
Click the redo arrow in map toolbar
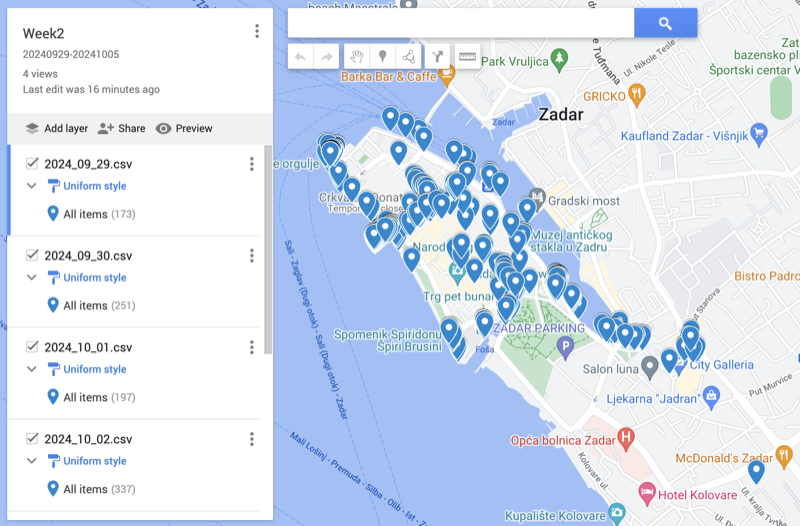pos(326,57)
